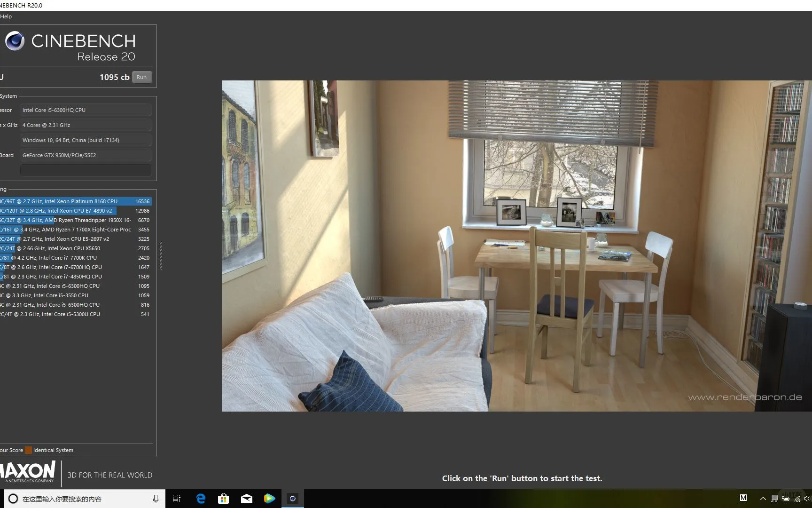Click the '3D FOR THE REAL WORLD' tagline
The width and height of the screenshot is (812, 508).
coord(110,475)
